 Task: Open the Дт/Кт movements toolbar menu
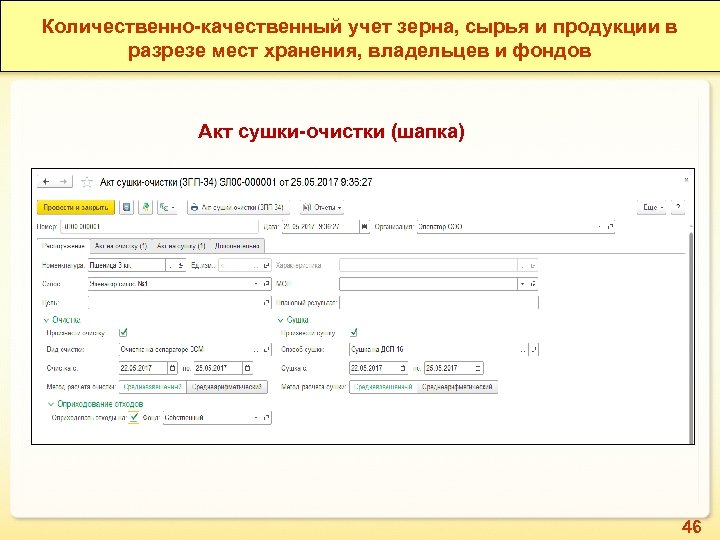(167, 208)
